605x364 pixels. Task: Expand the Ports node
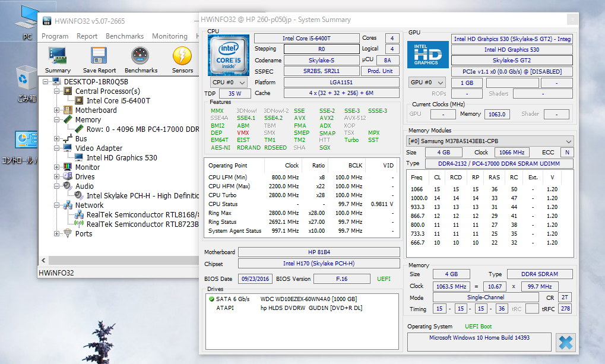(57, 233)
